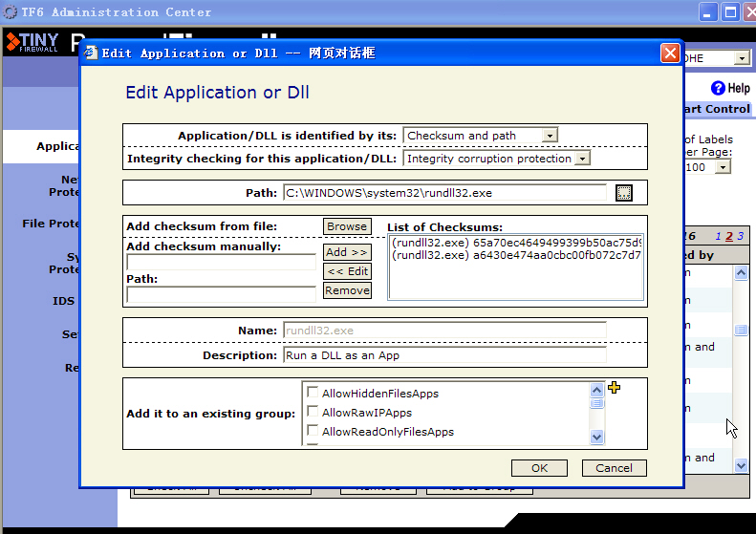
Task: Click the Add >> checksum button
Action: 347,252
